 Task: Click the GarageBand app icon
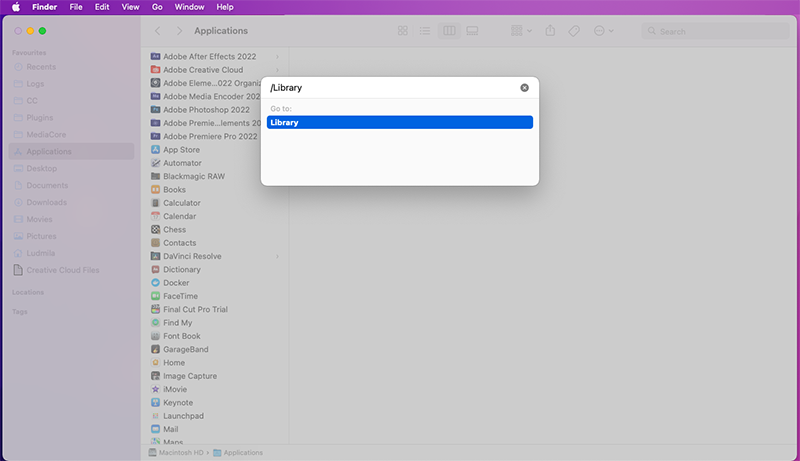point(156,349)
